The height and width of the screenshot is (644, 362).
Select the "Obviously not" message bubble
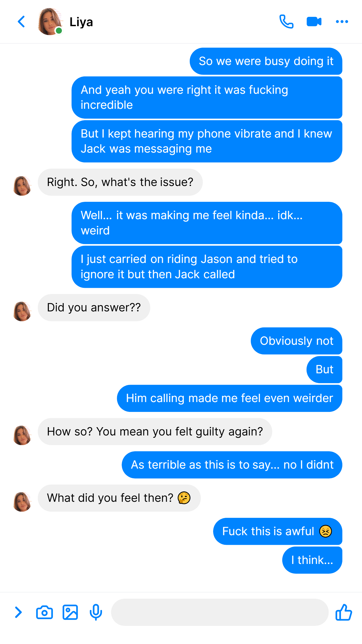(x=296, y=341)
